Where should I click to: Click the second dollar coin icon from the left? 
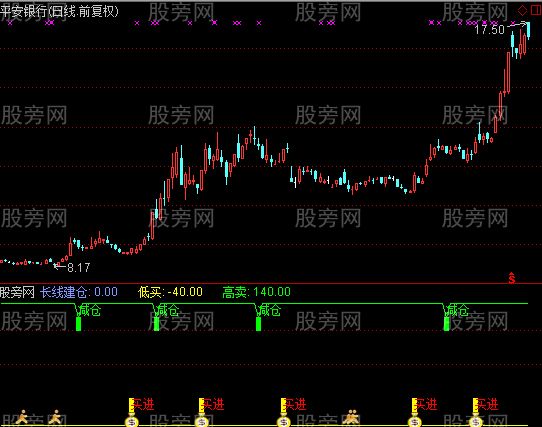[x=202, y=422]
